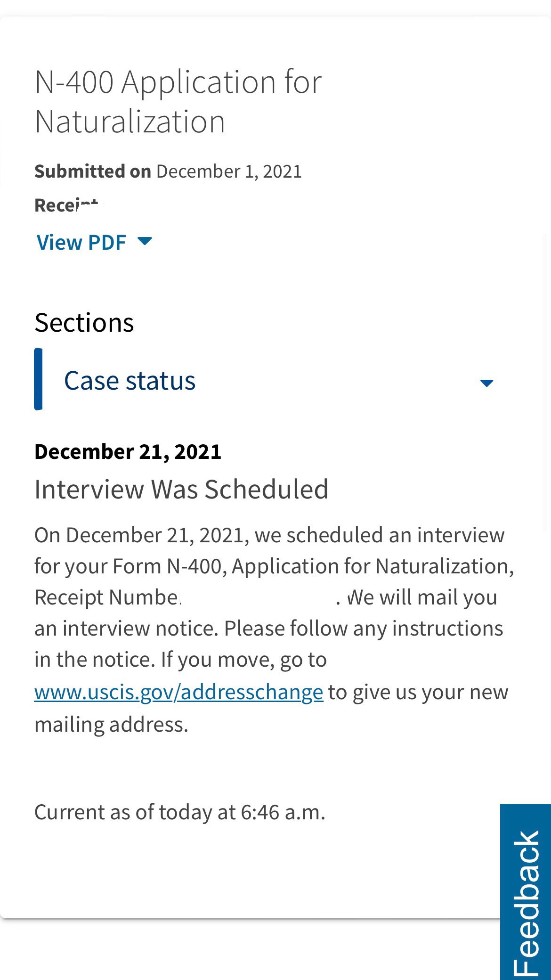
Task: Click the Interview Was Scheduled heading
Action: [x=181, y=489]
